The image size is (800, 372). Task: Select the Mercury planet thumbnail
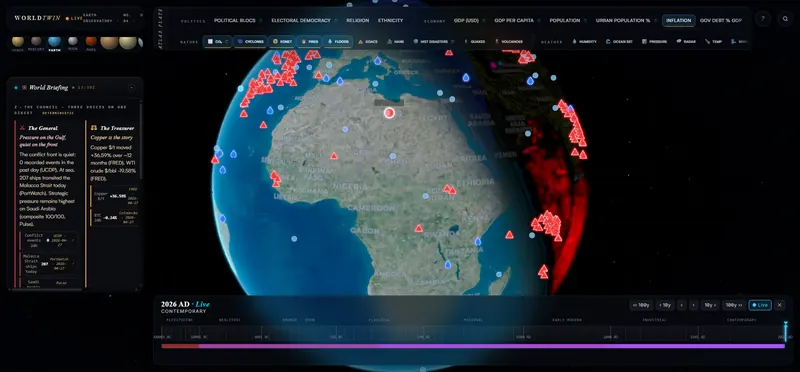click(36, 43)
